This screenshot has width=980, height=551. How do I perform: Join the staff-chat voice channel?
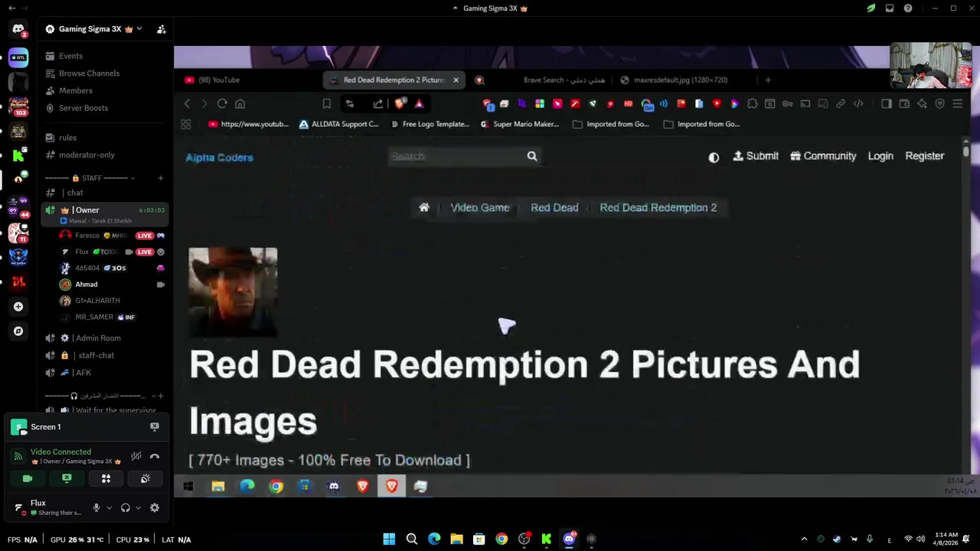(105, 355)
